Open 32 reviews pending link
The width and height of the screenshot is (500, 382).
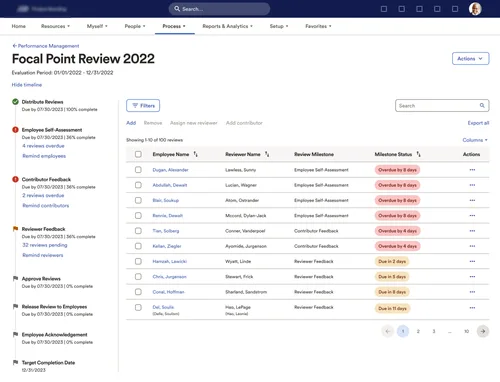(45, 245)
